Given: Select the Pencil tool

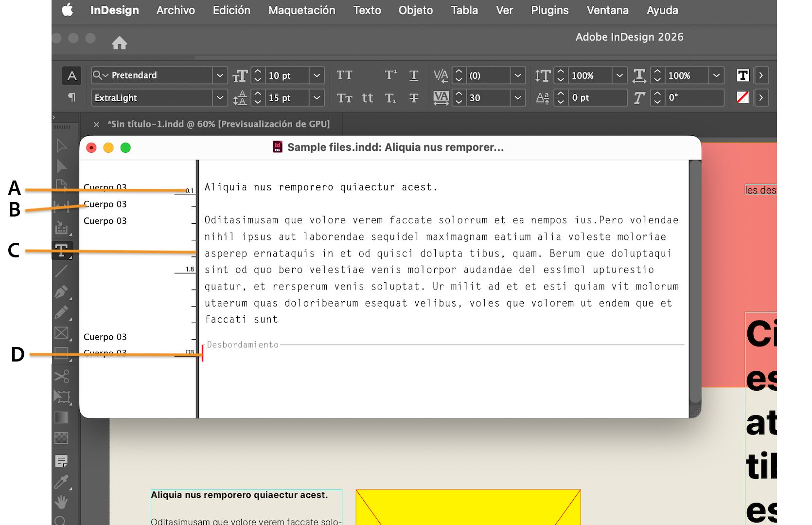Looking at the screenshot, I should click(62, 312).
